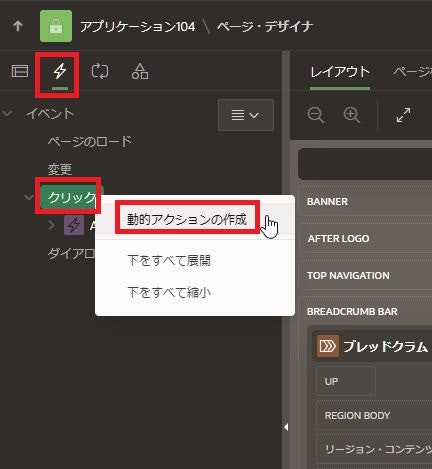Switch to the Rendering tree tab icon
This screenshot has height=469, width=432.
(x=20, y=71)
